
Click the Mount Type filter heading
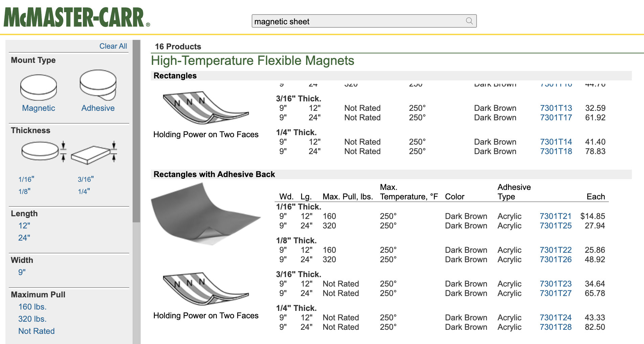(33, 60)
